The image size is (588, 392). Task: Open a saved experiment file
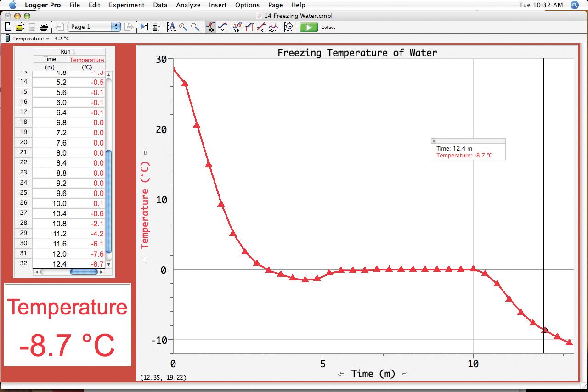pyautogui.click(x=20, y=26)
